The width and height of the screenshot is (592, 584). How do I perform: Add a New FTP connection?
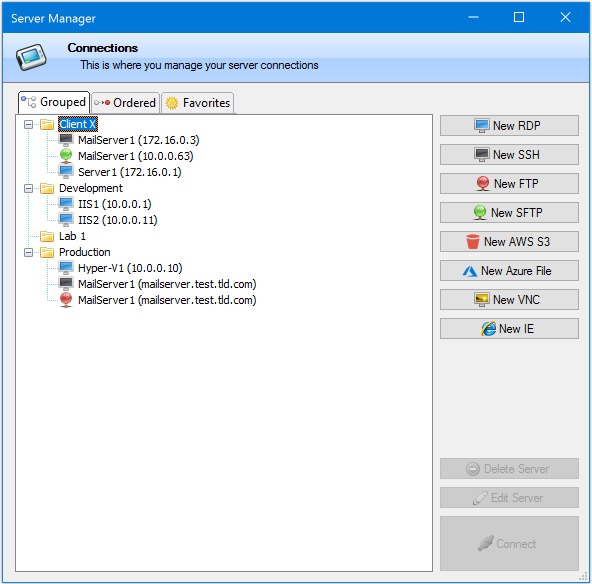coord(509,183)
